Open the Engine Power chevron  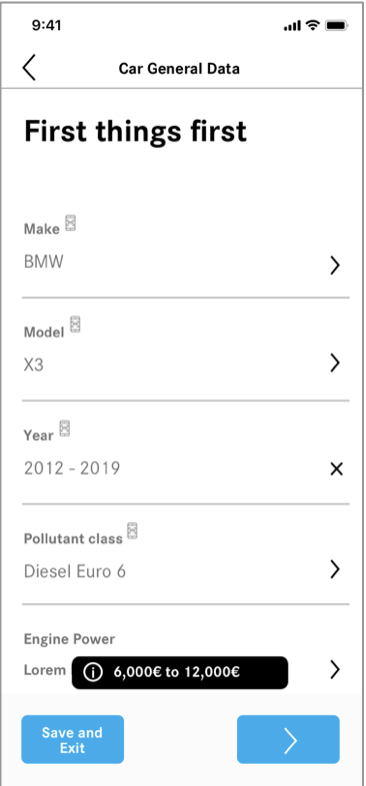click(335, 669)
